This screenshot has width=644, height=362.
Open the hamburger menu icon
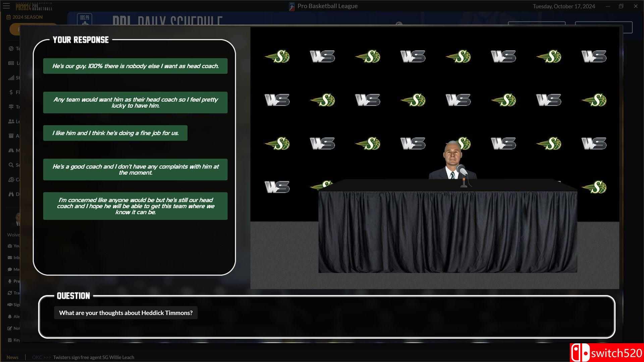click(6, 6)
